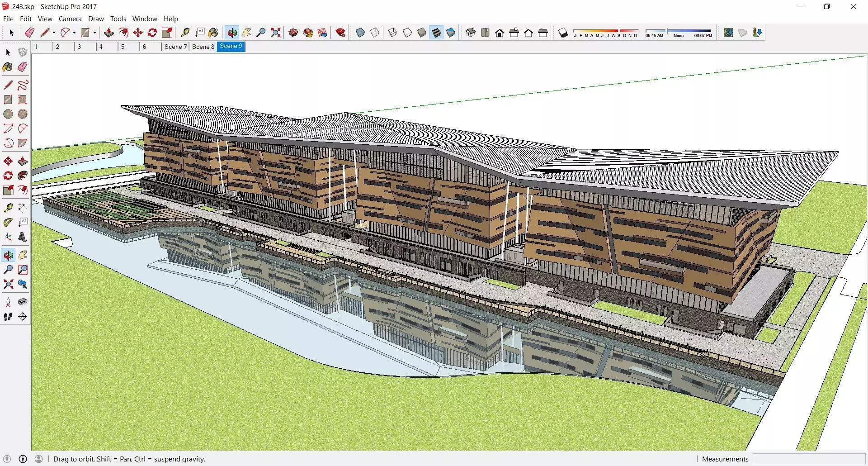The height and width of the screenshot is (466, 868).
Task: Select the Pan hand tool in top toolbar
Action: pos(246,33)
